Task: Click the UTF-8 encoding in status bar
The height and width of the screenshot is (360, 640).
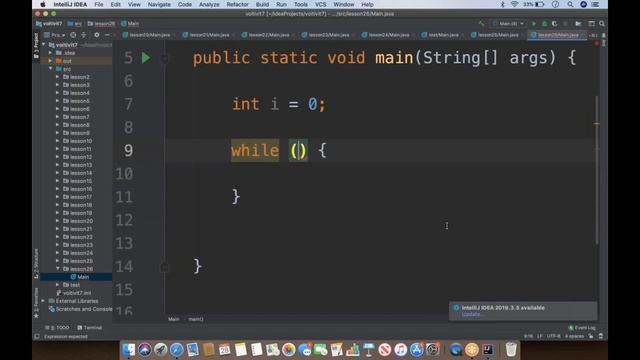Action: (553, 336)
